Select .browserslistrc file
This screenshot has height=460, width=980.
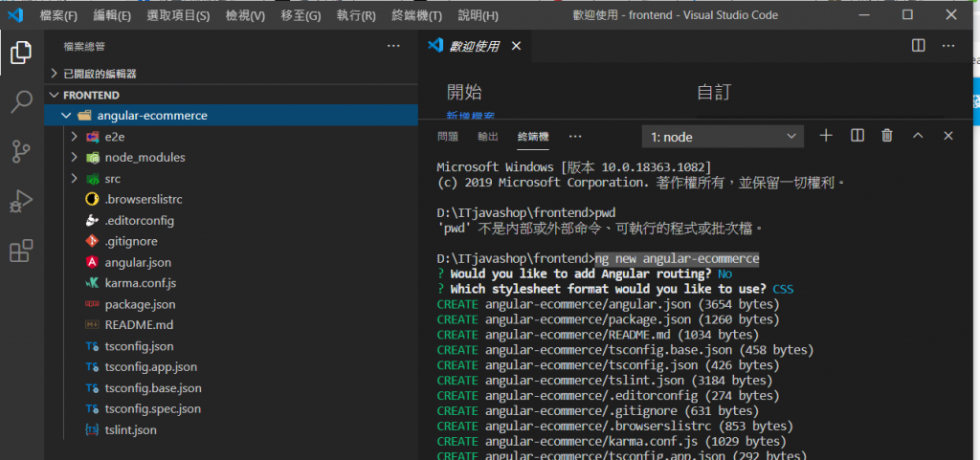point(144,200)
